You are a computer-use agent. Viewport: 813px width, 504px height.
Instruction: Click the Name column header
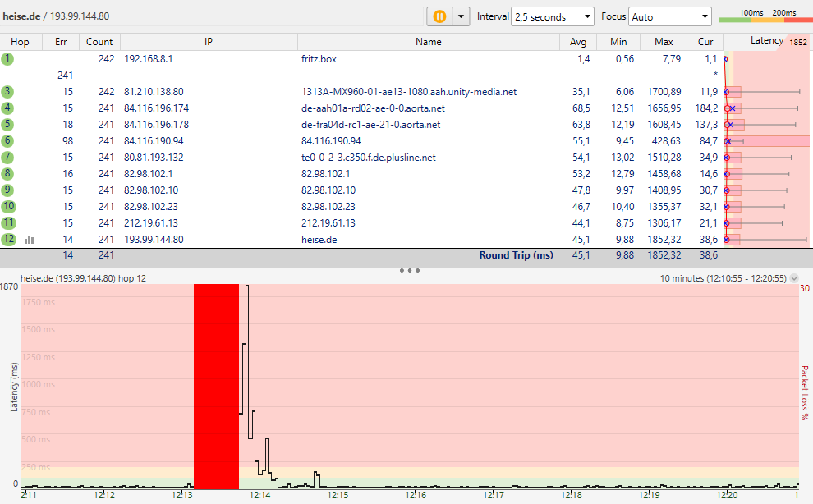(x=429, y=42)
